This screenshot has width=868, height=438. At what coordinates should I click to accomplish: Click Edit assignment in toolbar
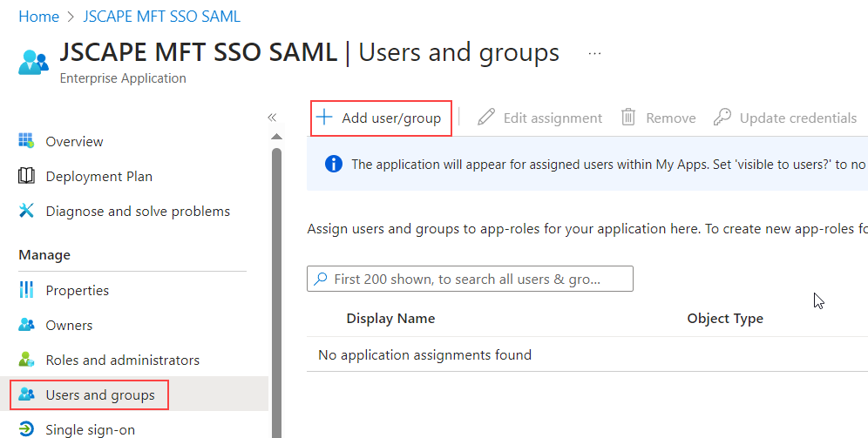click(x=540, y=118)
